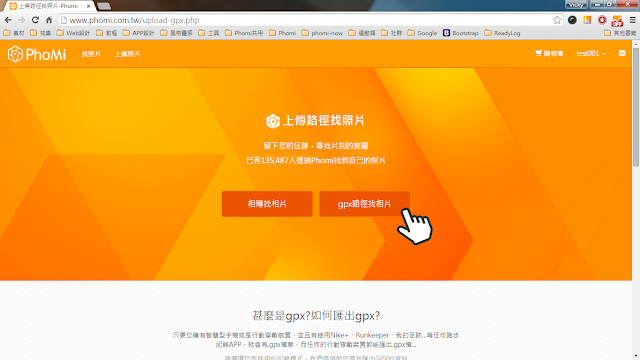The width and height of the screenshot is (640, 360).
Task: Click the 上傳路徑找照片 hero heading
Action: pos(315,120)
